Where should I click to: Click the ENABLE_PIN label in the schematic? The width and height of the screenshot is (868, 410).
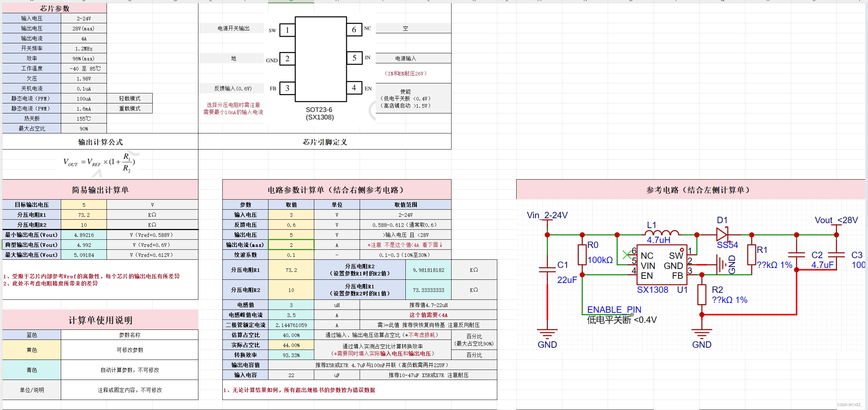[x=614, y=309]
